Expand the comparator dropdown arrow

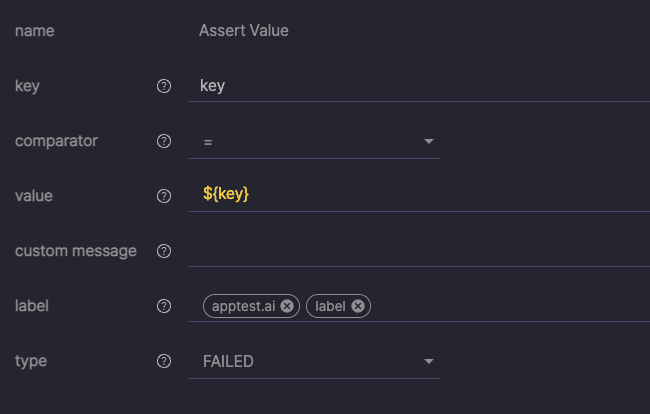coord(429,142)
